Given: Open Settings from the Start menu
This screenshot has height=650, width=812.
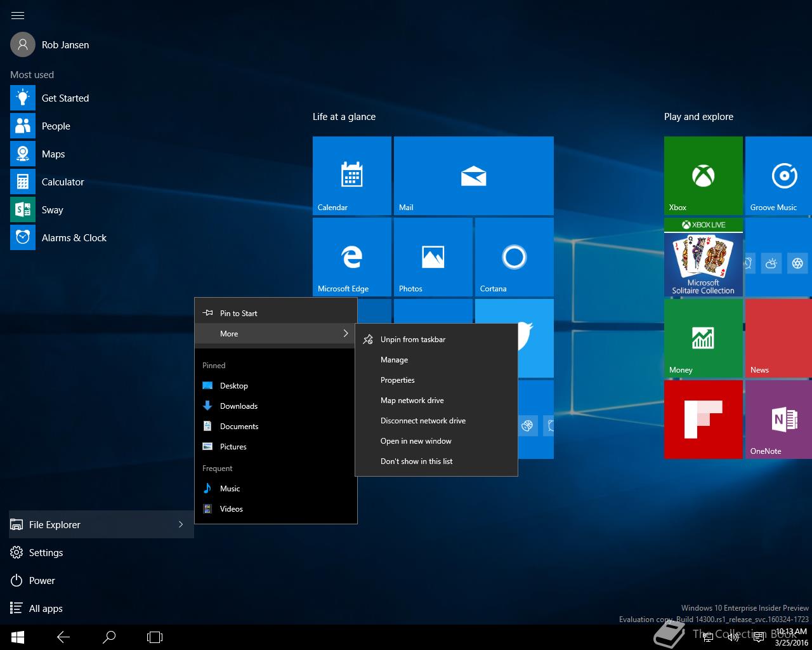Looking at the screenshot, I should [x=101, y=552].
